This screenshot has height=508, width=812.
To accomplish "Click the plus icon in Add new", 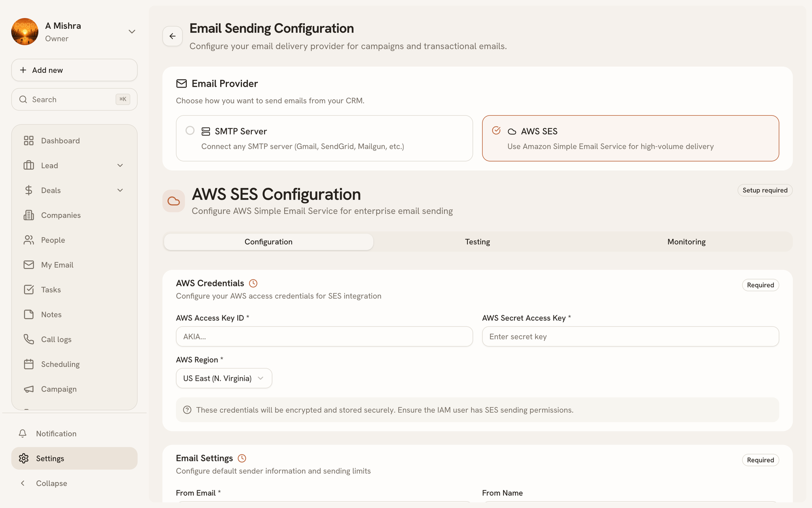I will tap(23, 70).
